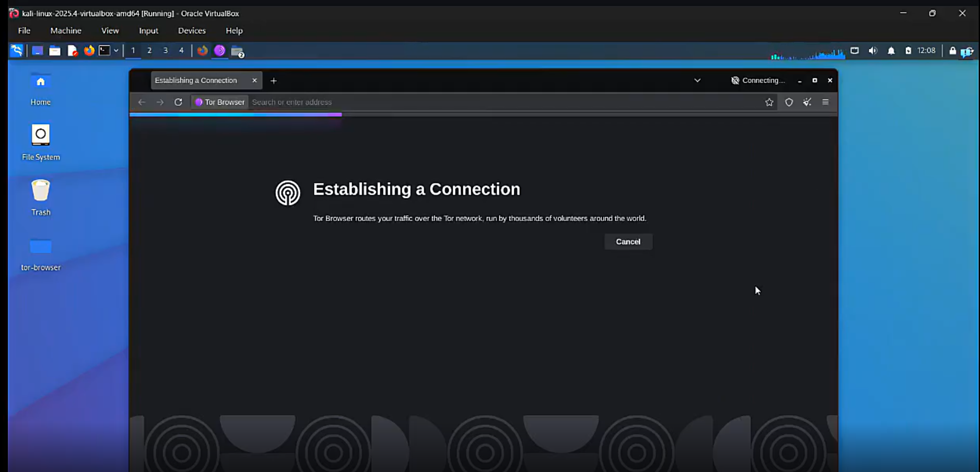Screen dimensions: 980x472
Task: Reload the page with refresh icon
Action: coord(178,102)
